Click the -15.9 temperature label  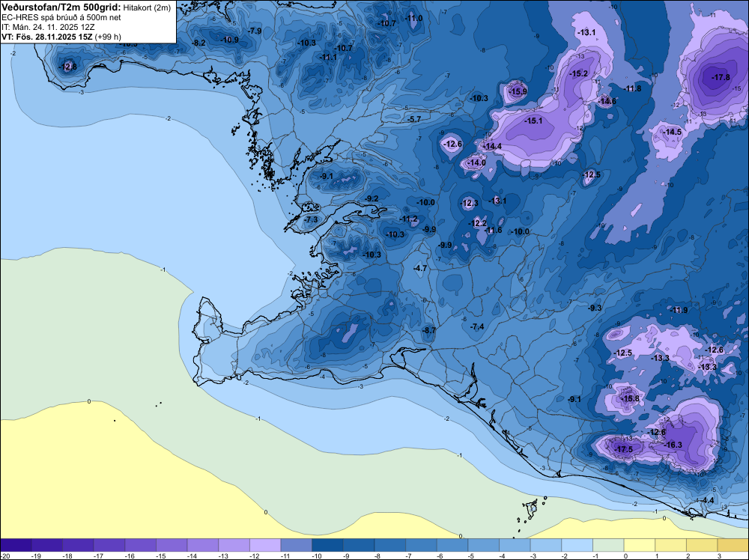click(x=518, y=91)
